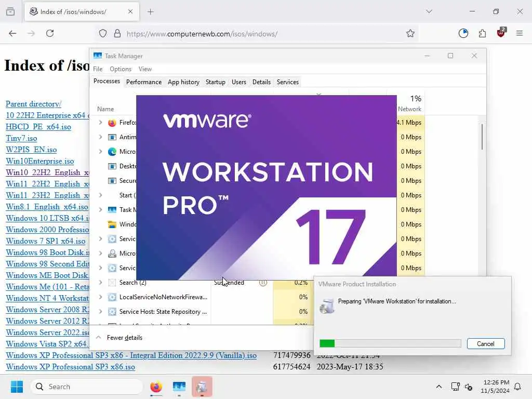This screenshot has height=399, width=532.
Task: Reload the page in Firefox
Action: pos(50,33)
